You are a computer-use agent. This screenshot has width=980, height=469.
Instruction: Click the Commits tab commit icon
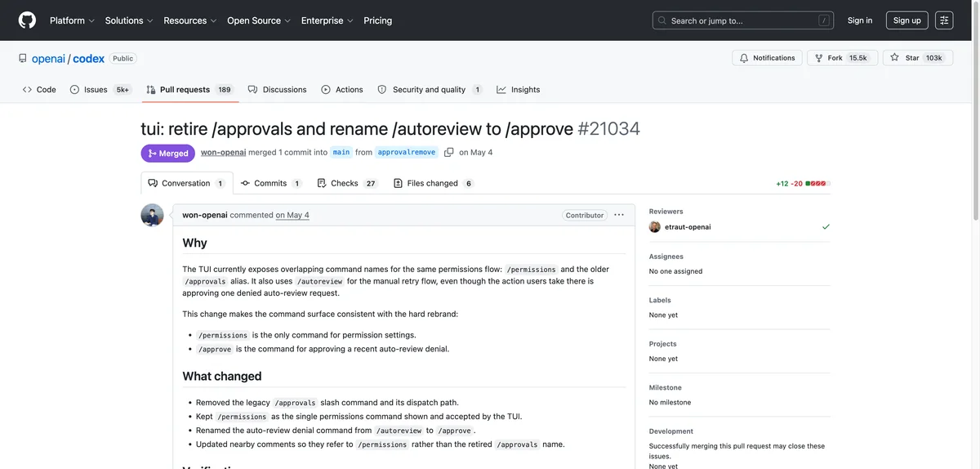point(245,183)
